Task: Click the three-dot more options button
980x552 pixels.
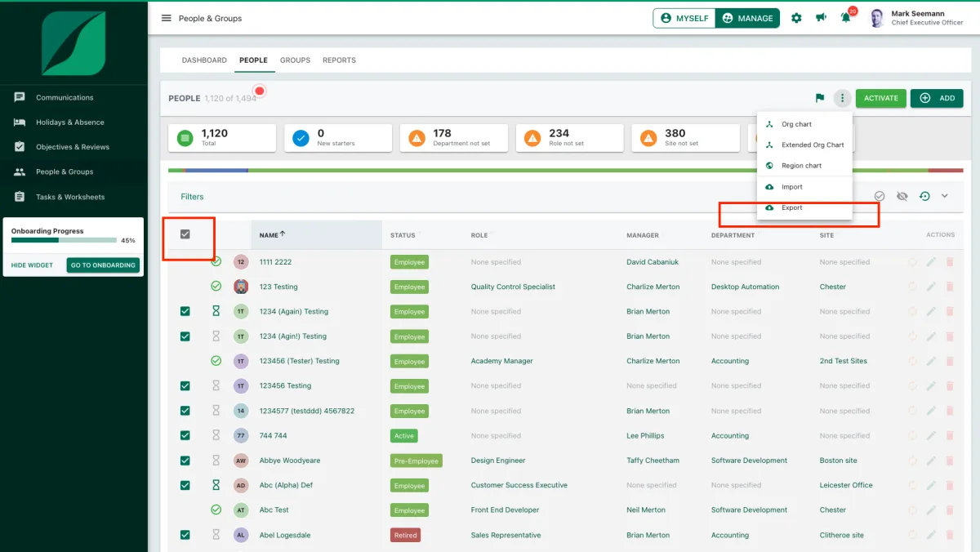Action: [x=842, y=98]
